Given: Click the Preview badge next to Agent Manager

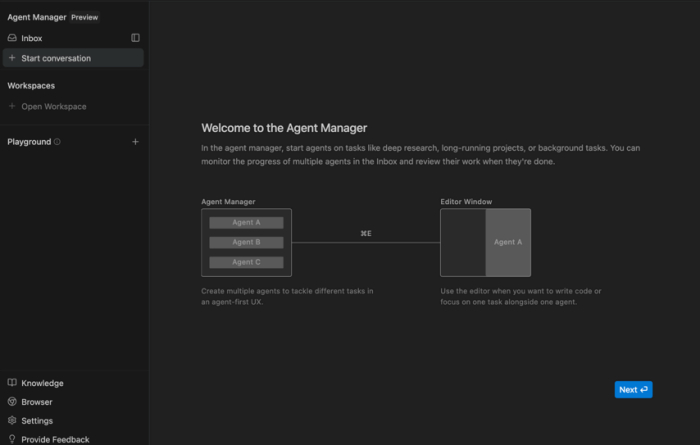Looking at the screenshot, I should [x=84, y=17].
